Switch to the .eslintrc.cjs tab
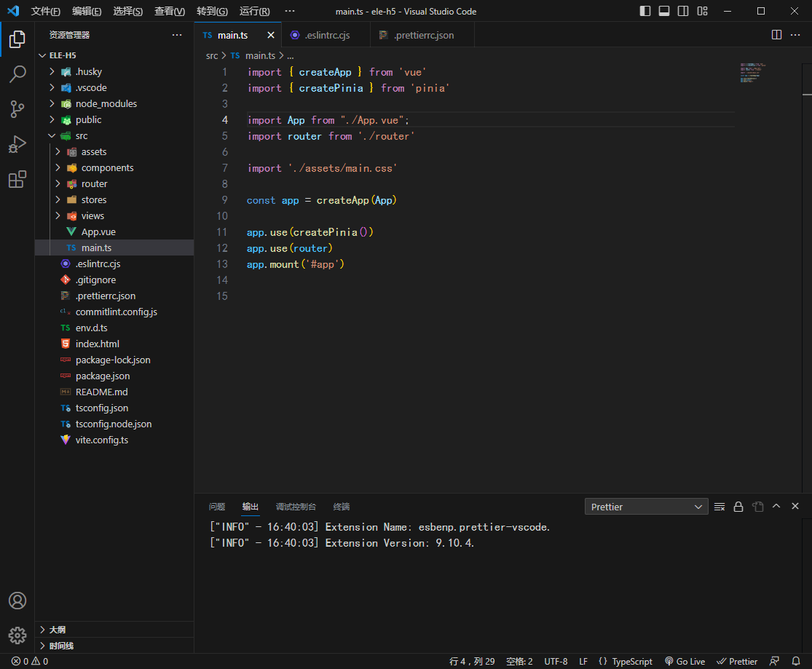The width and height of the screenshot is (812, 669). 327,35
